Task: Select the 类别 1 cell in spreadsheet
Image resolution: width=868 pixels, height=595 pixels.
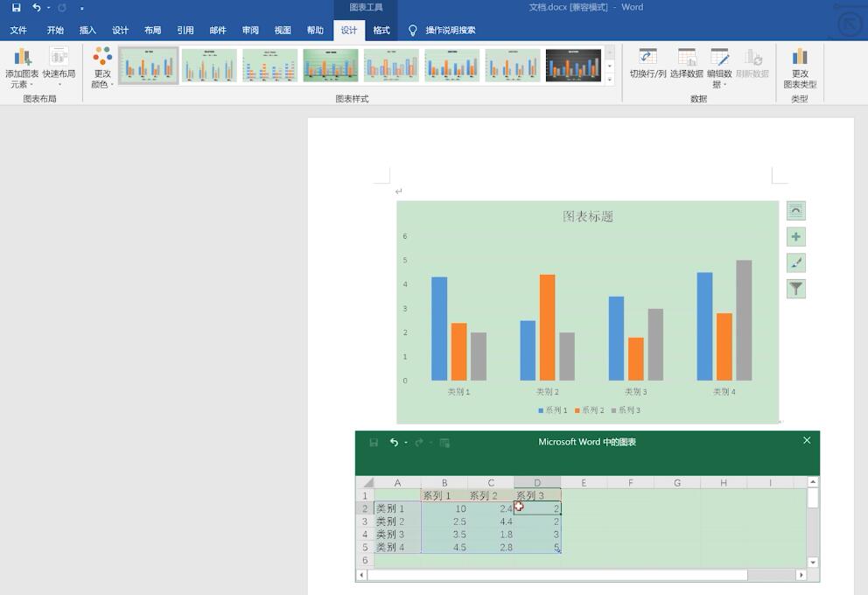Action: [397, 508]
